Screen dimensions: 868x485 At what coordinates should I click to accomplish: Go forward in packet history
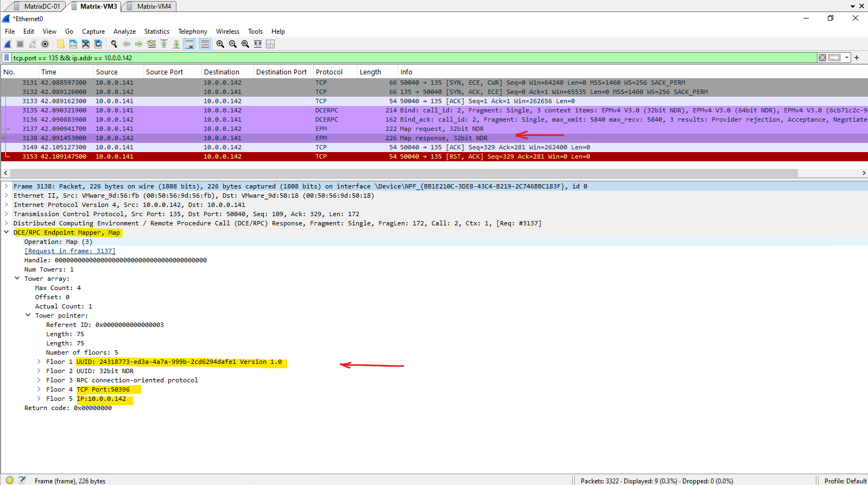point(139,44)
